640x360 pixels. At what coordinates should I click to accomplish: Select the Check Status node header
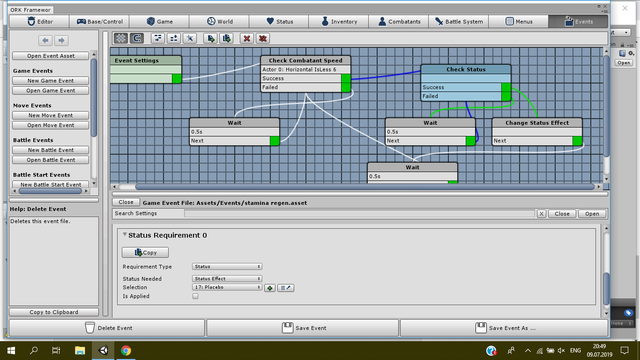coord(466,69)
